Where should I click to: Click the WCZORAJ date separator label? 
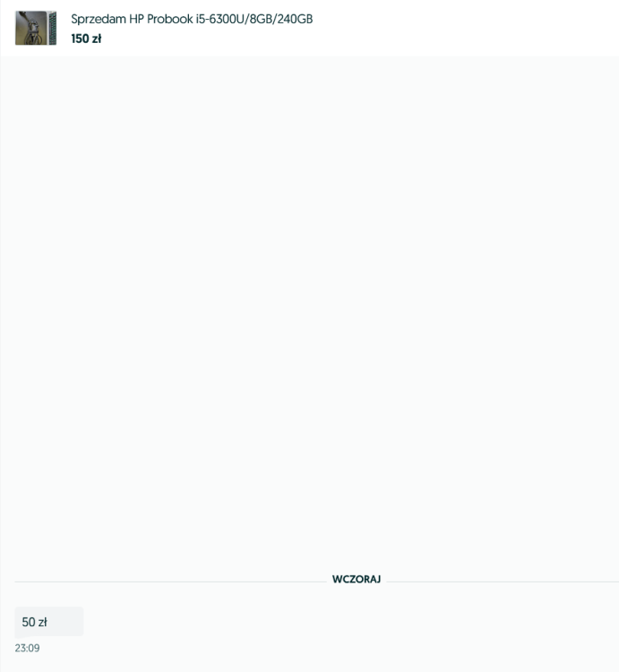[x=357, y=580]
